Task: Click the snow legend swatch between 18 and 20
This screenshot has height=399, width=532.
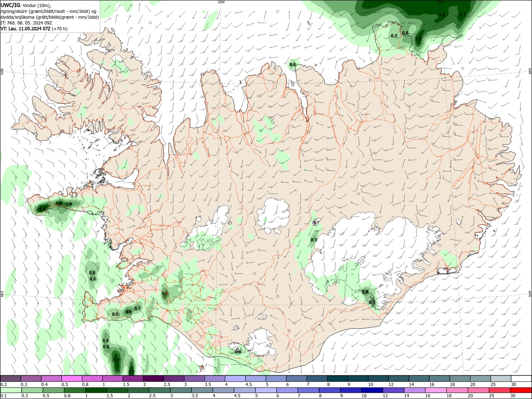Action: 460,379
